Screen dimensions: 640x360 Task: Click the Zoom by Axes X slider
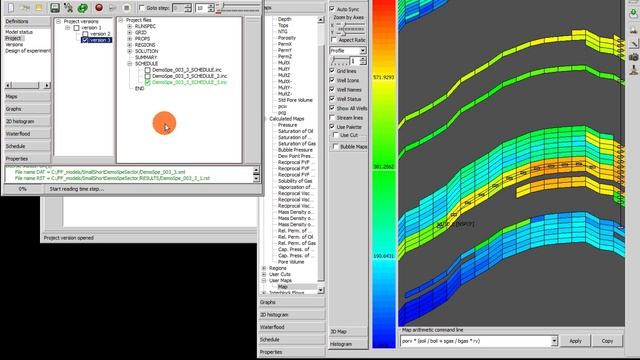coord(350,25)
